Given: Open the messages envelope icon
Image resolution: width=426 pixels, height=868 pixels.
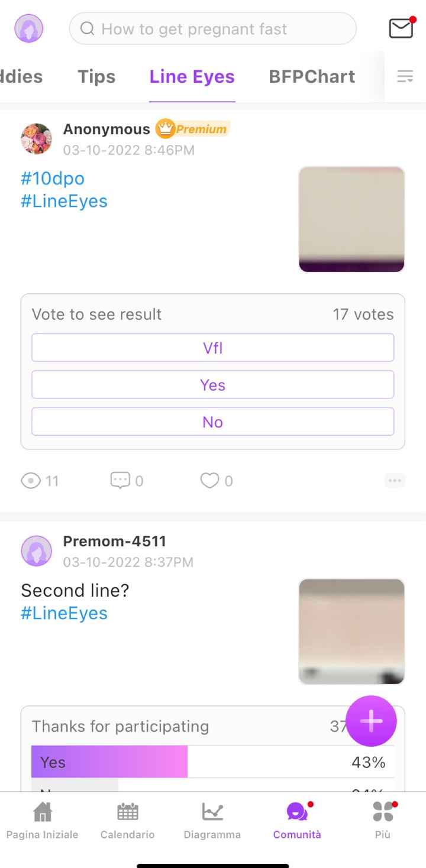Looking at the screenshot, I should (x=401, y=28).
